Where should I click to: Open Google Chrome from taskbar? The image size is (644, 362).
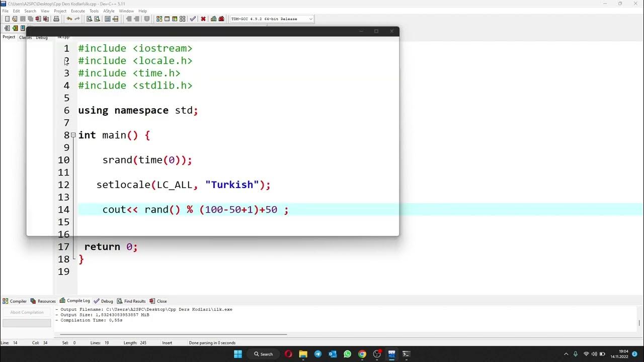[362, 354]
